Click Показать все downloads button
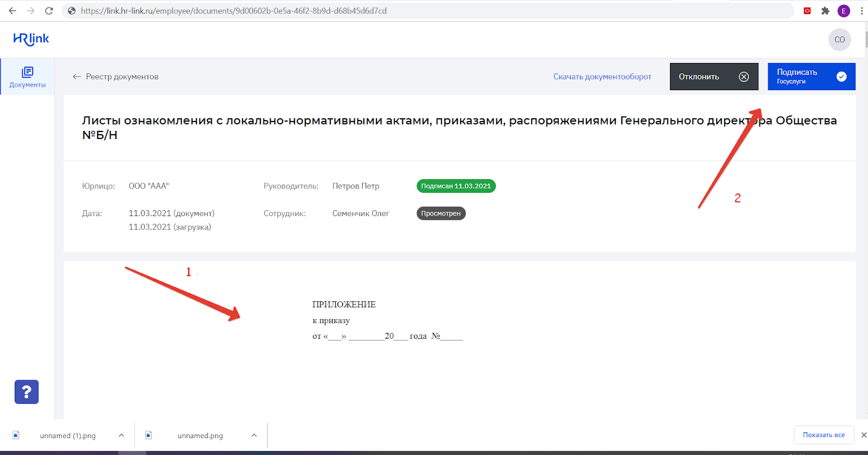The image size is (868, 455). pyautogui.click(x=824, y=435)
